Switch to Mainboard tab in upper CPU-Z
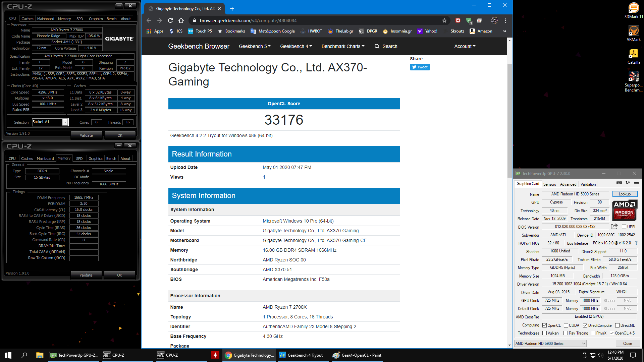 tap(46, 19)
